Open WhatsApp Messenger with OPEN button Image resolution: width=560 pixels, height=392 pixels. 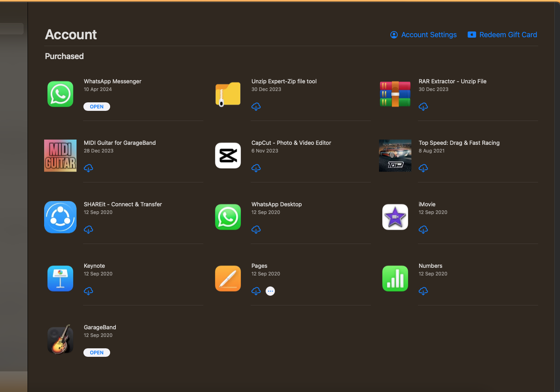[97, 107]
